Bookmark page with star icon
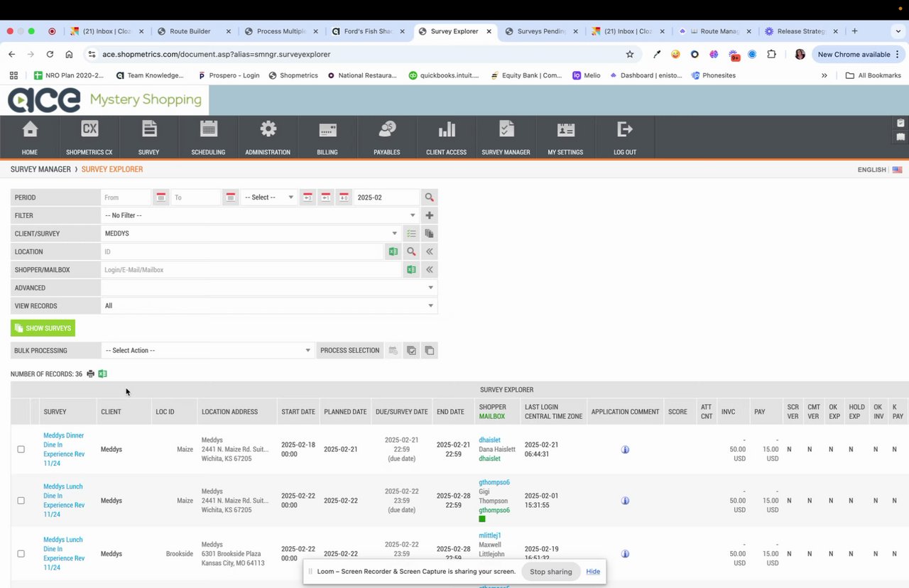This screenshot has height=588, width=909. coord(629,54)
